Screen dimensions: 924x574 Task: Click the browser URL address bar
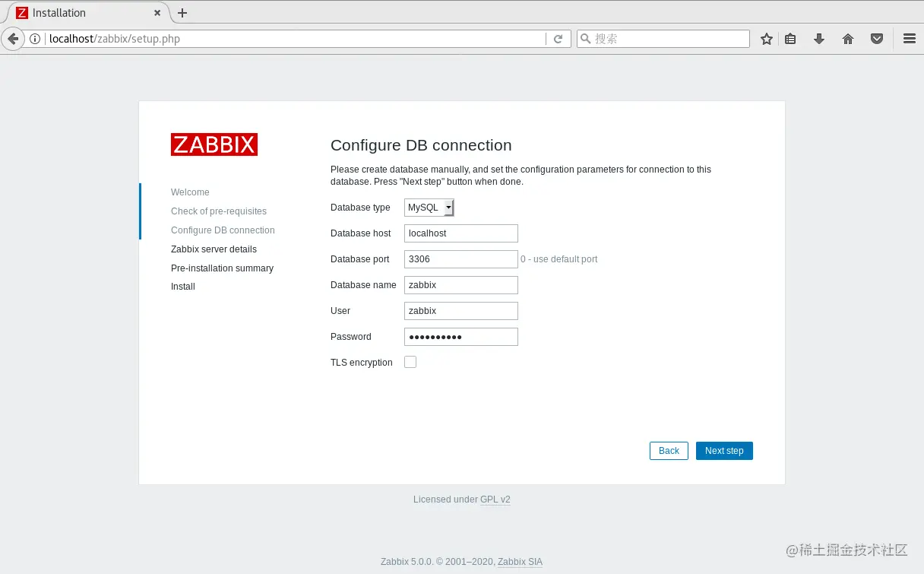tap(295, 39)
